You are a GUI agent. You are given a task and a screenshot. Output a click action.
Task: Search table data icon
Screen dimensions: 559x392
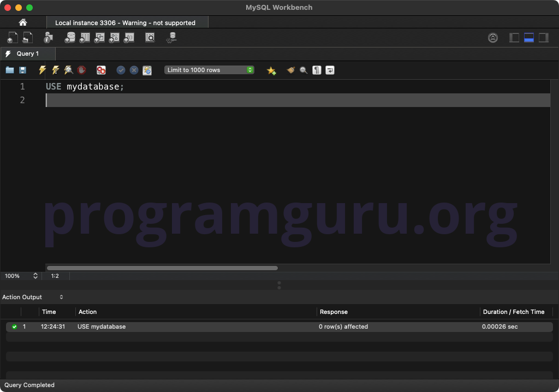pyautogui.click(x=150, y=38)
